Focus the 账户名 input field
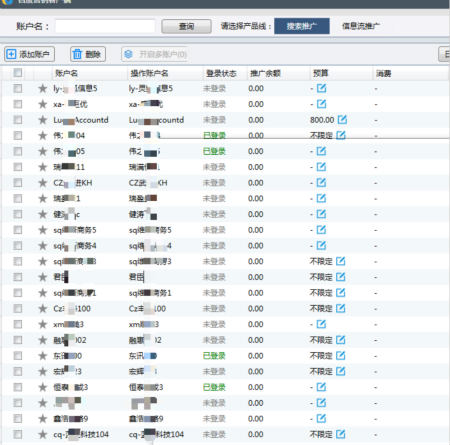 [x=105, y=26]
